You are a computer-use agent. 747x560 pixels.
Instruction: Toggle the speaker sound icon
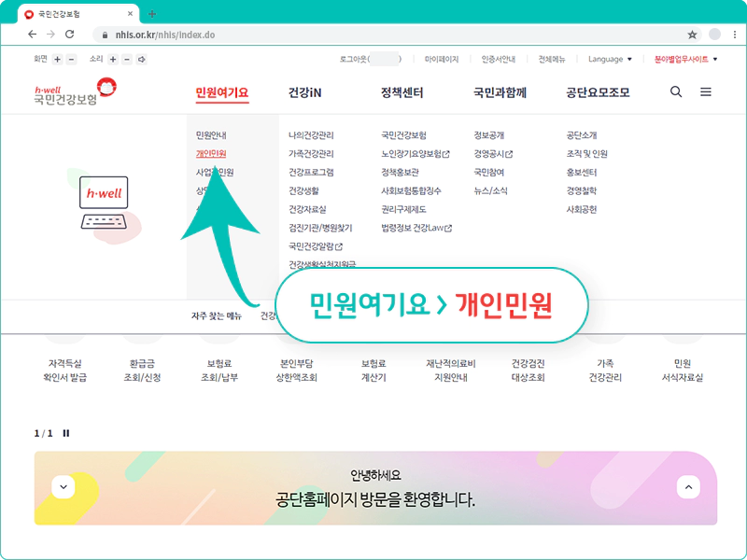[142, 60]
